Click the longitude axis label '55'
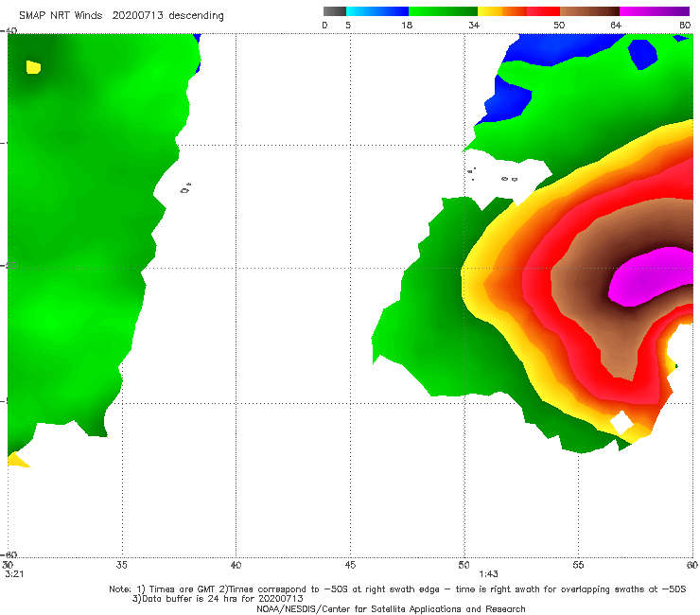 [x=579, y=565]
